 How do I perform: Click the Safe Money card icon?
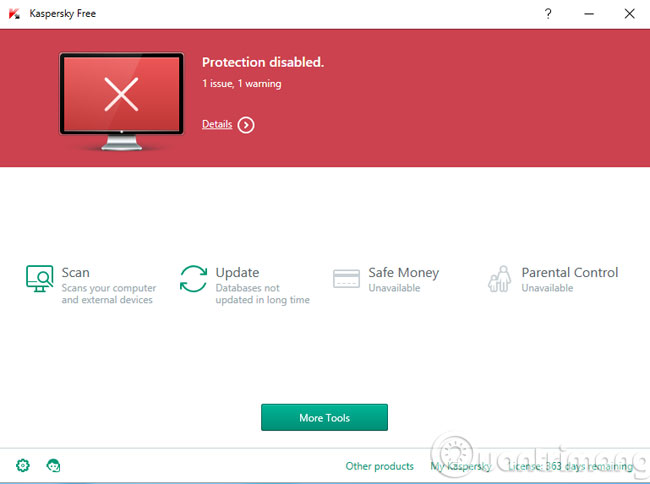[x=346, y=278]
